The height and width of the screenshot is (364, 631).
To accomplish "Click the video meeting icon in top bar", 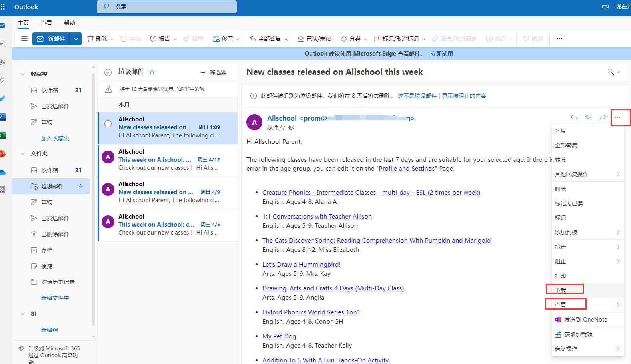I will click(x=605, y=7).
